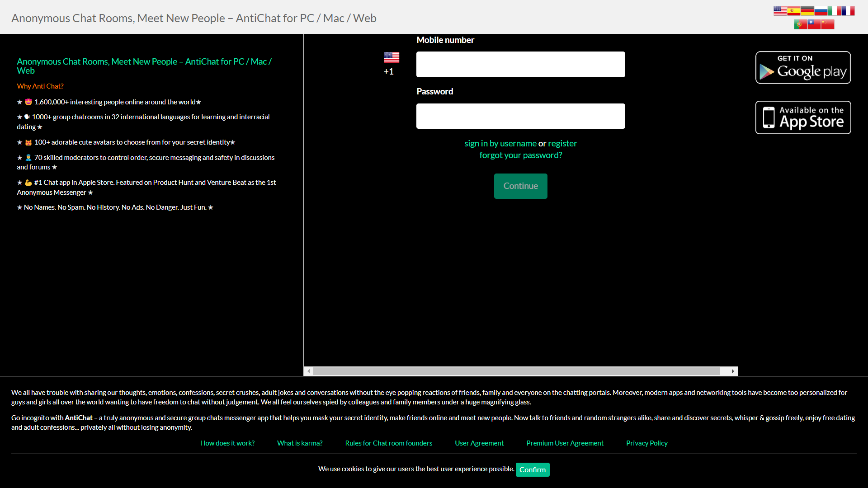Screen dimensions: 868x488
Task: Open the Privacy Policy page
Action: click(x=646, y=443)
